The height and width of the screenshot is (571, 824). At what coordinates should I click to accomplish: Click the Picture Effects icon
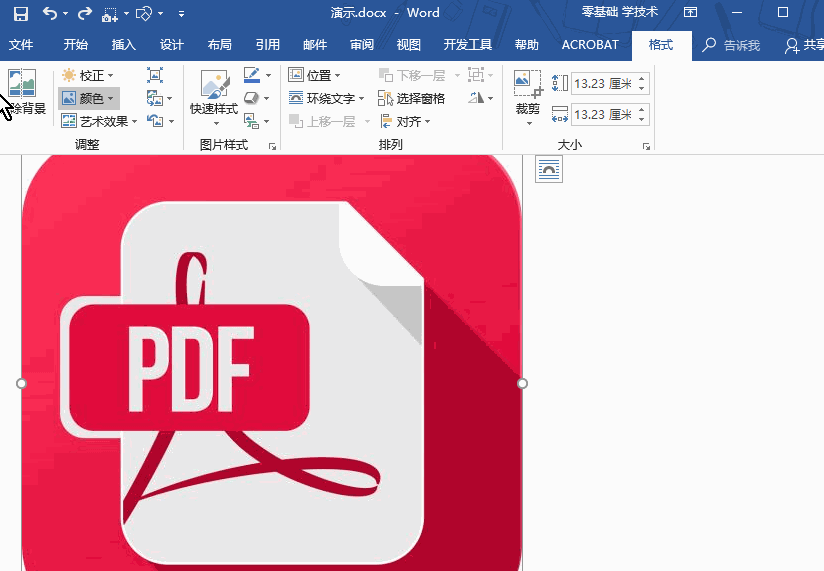[x=252, y=98]
